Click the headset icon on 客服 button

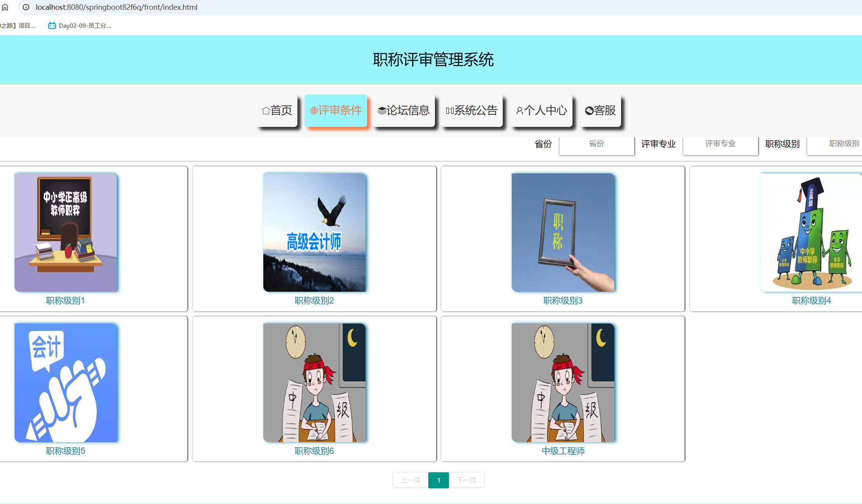[x=589, y=111]
